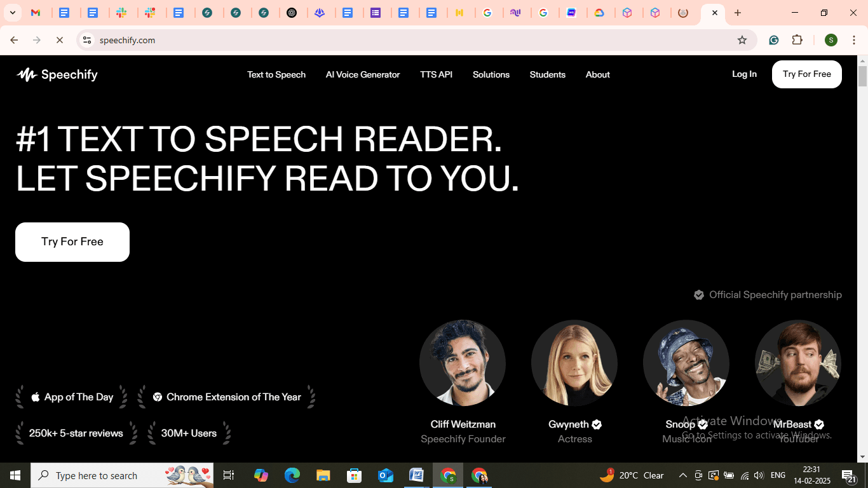Click the page scrollbar down arrow
This screenshot has width=868, height=488.
(862, 457)
